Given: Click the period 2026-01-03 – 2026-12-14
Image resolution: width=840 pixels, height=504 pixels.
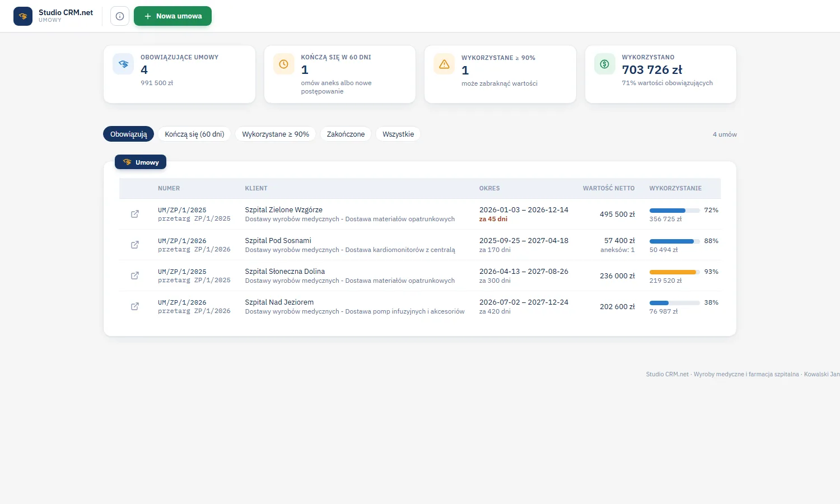Looking at the screenshot, I should point(524,209).
